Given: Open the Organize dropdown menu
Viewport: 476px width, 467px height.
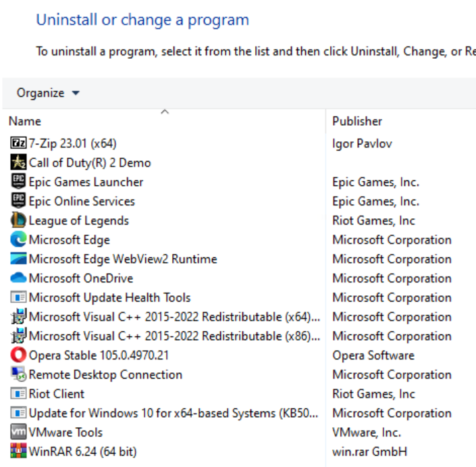Looking at the screenshot, I should (48, 93).
